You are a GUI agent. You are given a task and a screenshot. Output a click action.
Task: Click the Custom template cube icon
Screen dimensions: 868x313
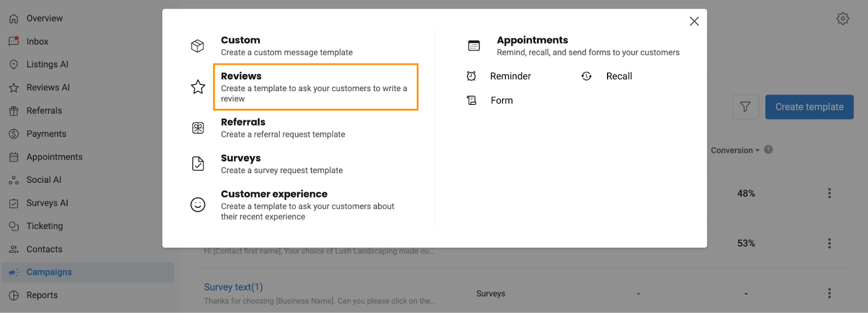click(197, 46)
